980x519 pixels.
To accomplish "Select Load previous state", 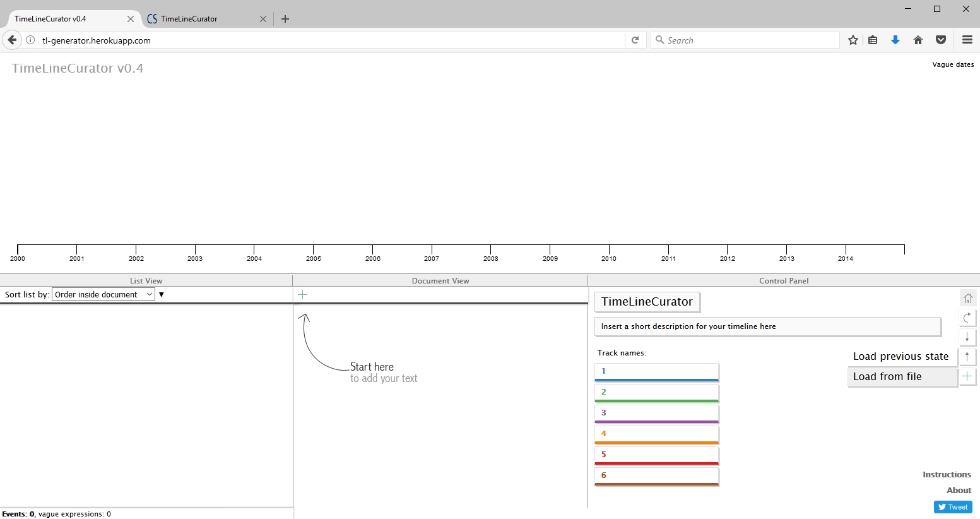I will tap(900, 357).
